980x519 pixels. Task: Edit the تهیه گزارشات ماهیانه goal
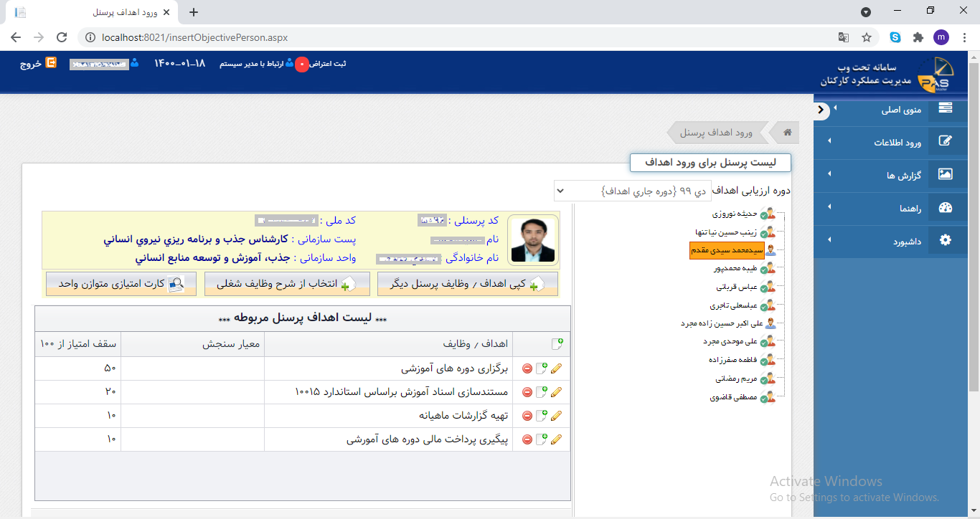tap(556, 416)
